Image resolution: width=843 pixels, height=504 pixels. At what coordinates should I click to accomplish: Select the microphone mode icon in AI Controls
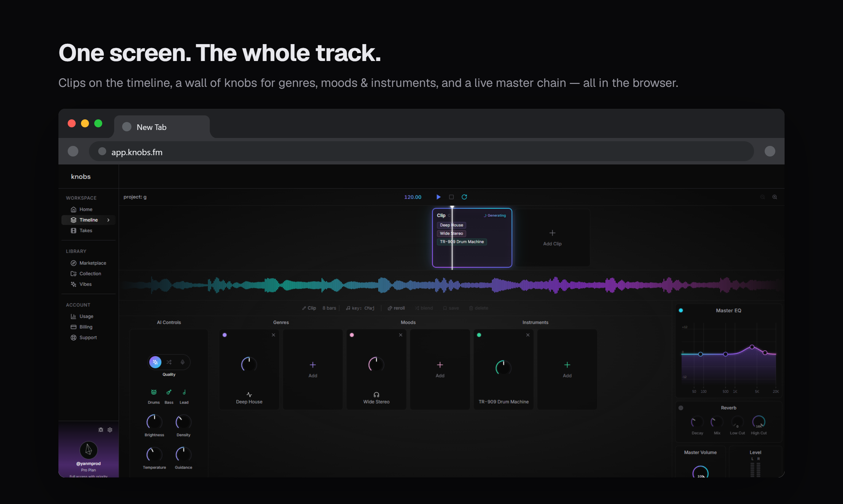pyautogui.click(x=183, y=362)
